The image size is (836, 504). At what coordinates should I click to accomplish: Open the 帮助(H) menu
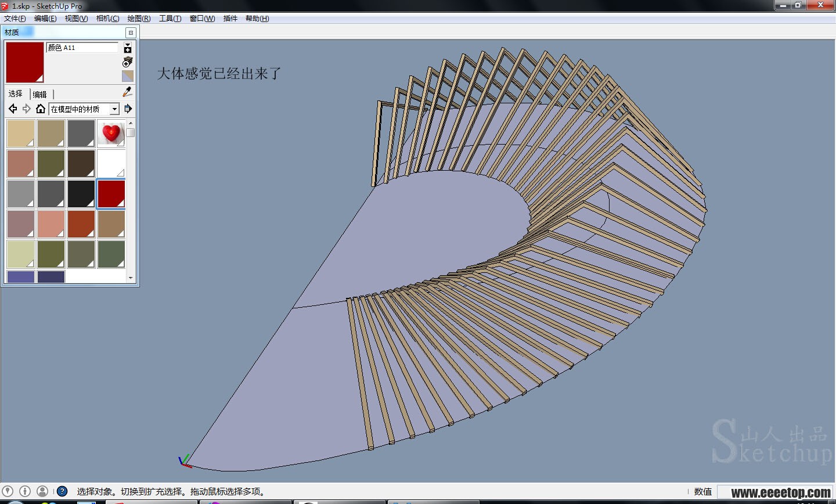257,19
